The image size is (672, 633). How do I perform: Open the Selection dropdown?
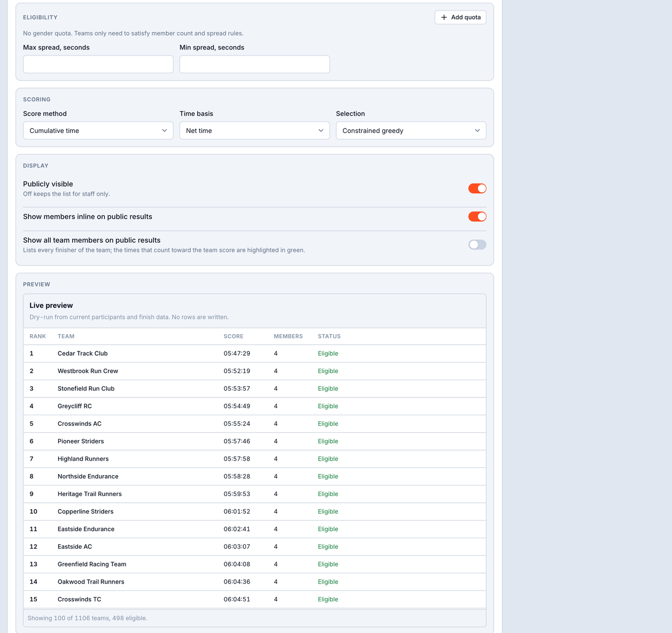click(x=411, y=131)
